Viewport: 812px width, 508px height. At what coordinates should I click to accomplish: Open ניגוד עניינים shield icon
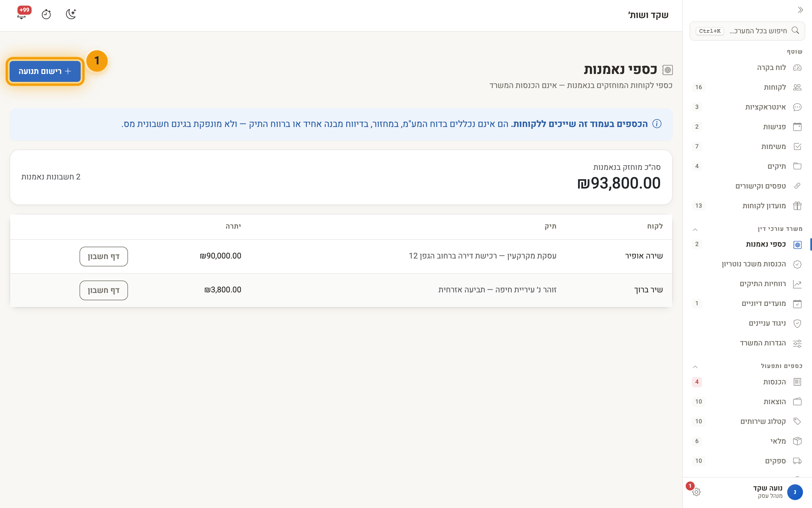pyautogui.click(x=797, y=323)
